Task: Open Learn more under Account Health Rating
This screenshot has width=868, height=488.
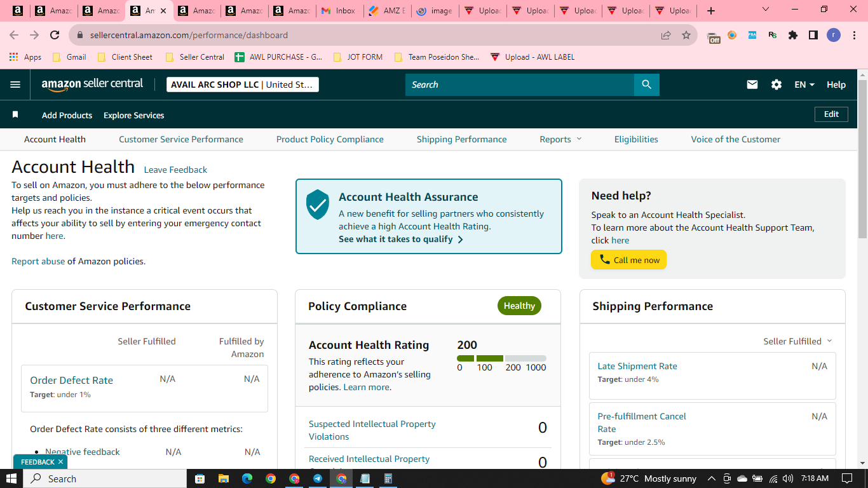Action: point(367,387)
